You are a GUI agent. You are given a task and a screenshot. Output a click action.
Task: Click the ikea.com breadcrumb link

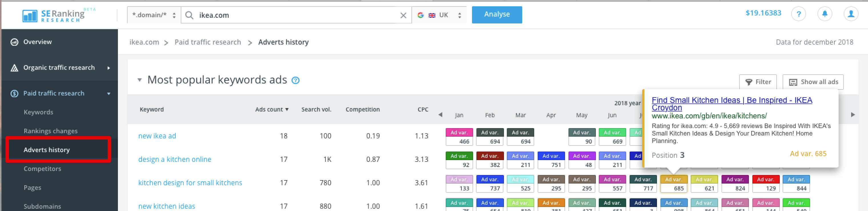click(144, 42)
